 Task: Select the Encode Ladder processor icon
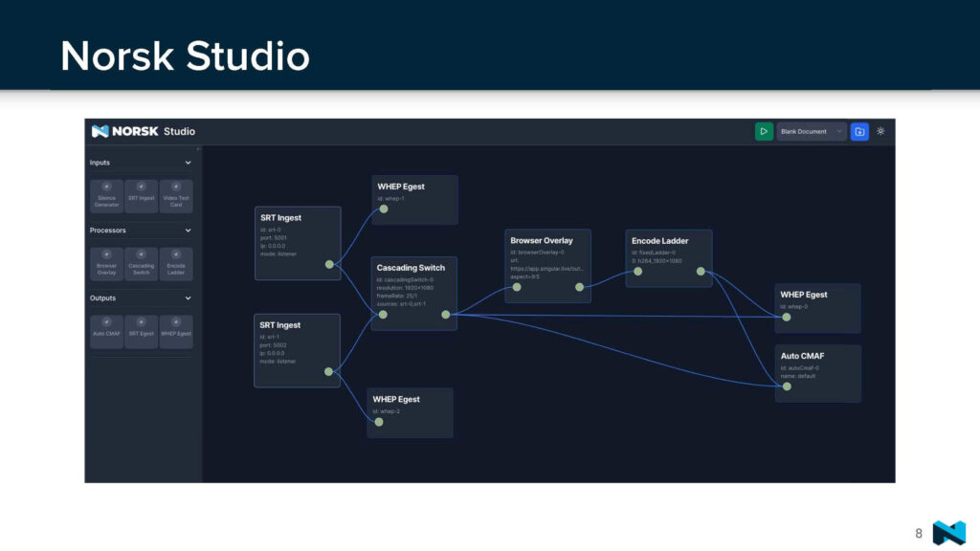coord(175,264)
